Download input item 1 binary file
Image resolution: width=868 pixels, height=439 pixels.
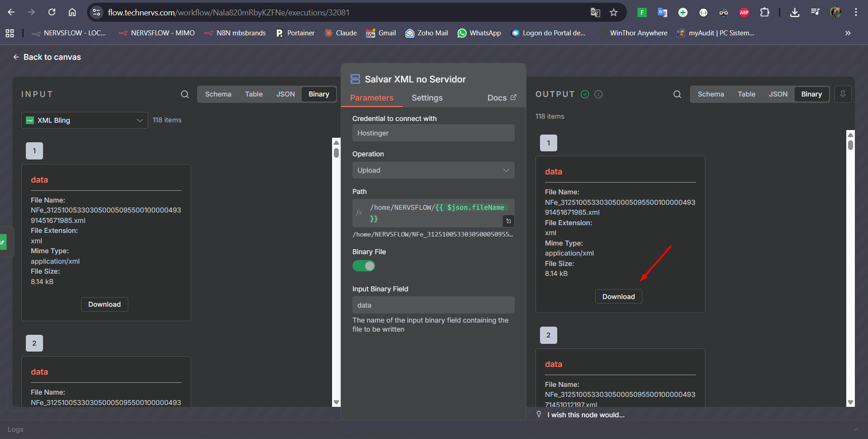point(104,304)
